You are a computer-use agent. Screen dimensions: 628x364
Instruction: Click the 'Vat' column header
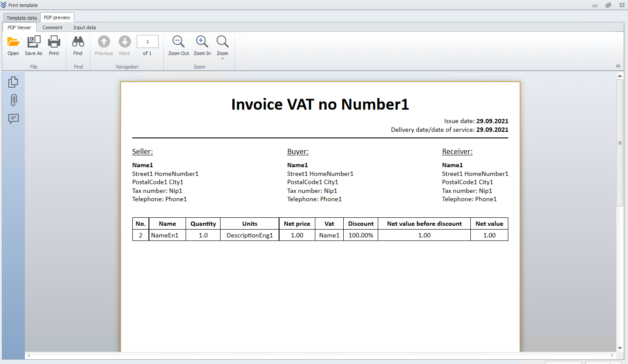(329, 223)
